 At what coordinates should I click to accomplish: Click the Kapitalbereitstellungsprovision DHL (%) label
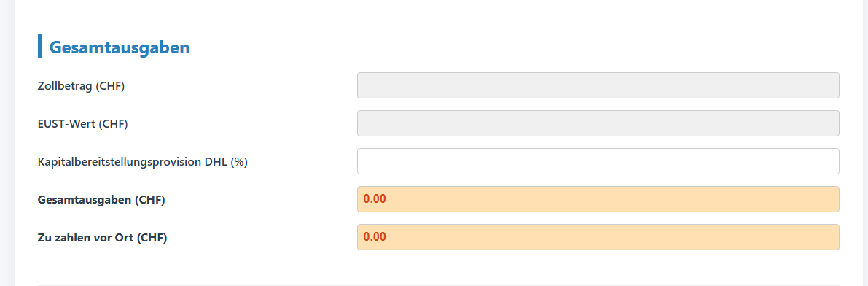pos(142,162)
